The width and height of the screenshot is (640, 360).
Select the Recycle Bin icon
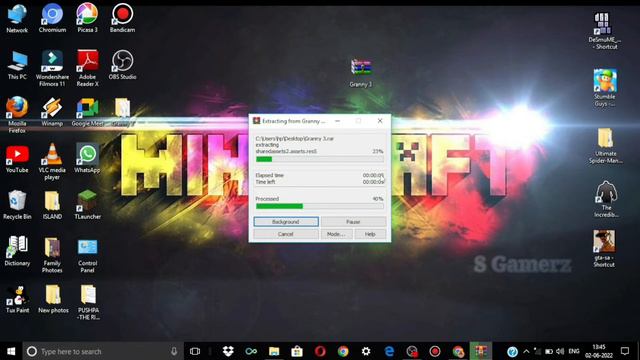(17, 205)
